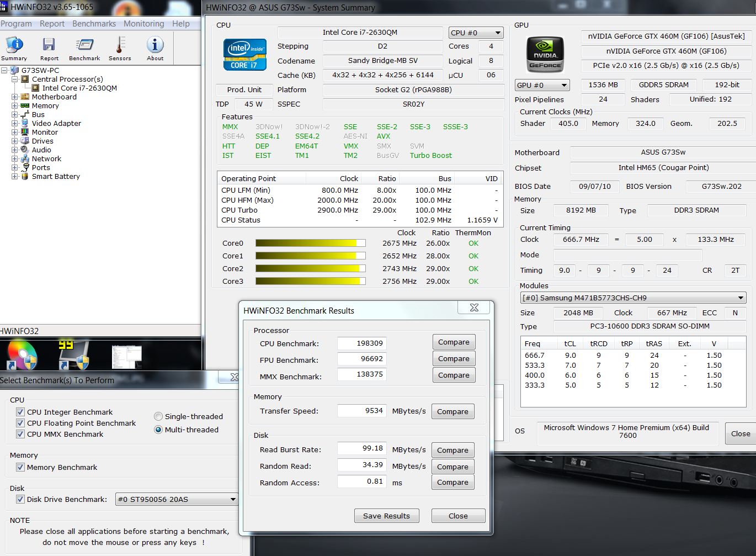Click the Audio speaker tree icon
The height and width of the screenshot is (556, 756).
pos(25,150)
